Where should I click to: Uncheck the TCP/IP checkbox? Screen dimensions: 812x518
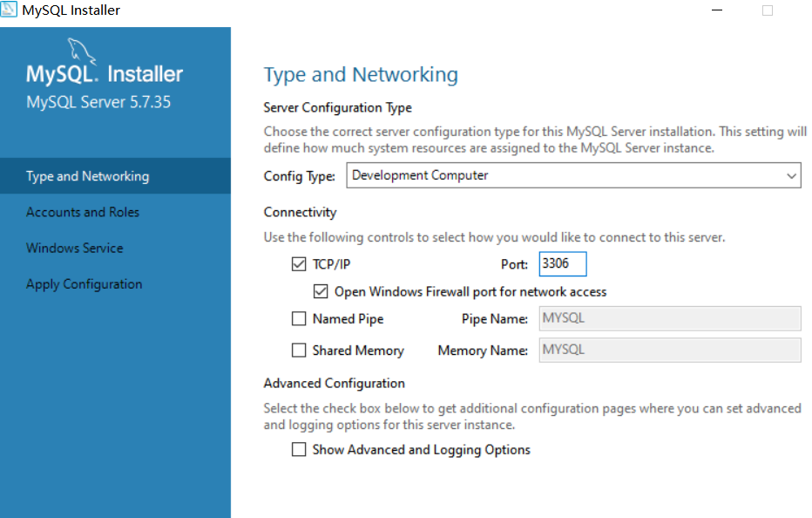click(299, 264)
